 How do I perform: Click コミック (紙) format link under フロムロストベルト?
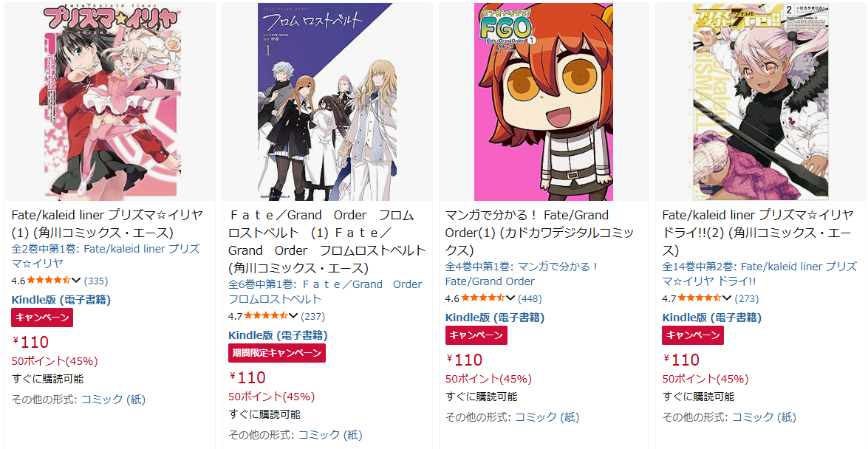click(x=330, y=435)
